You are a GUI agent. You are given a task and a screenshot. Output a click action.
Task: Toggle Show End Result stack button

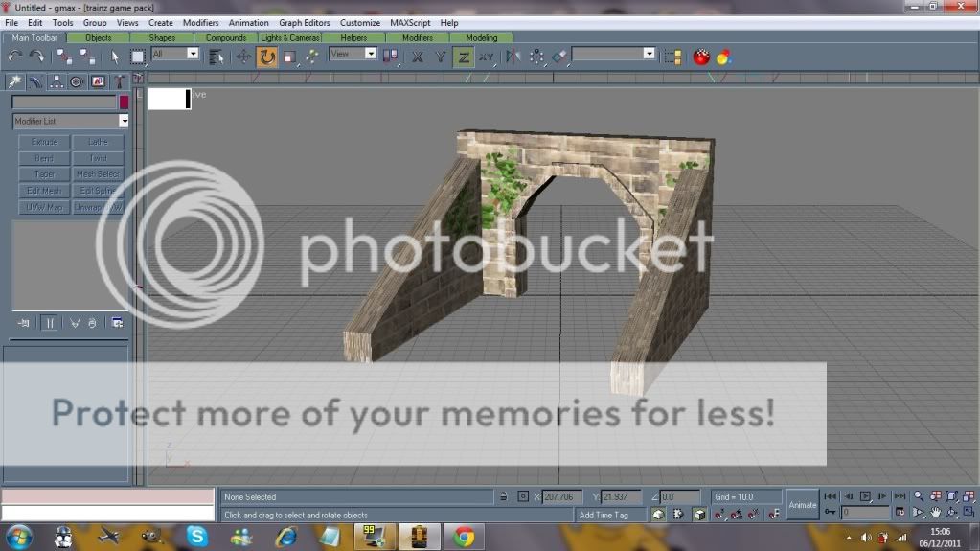[x=50, y=323]
